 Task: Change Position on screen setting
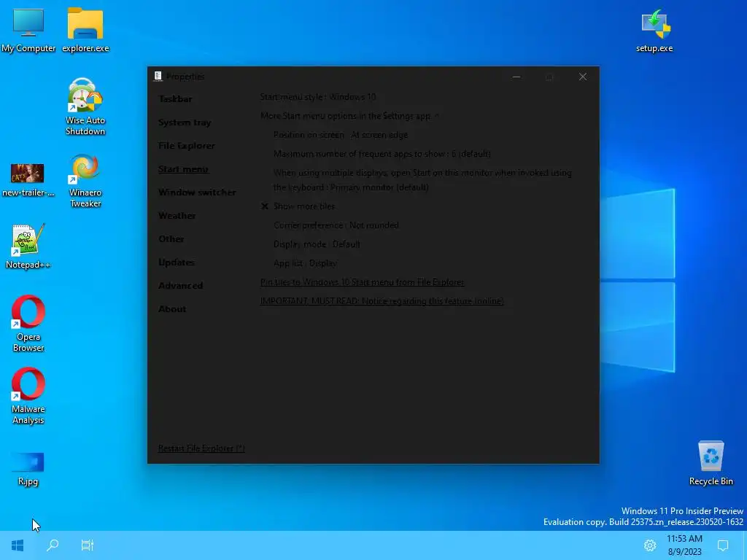(x=341, y=135)
